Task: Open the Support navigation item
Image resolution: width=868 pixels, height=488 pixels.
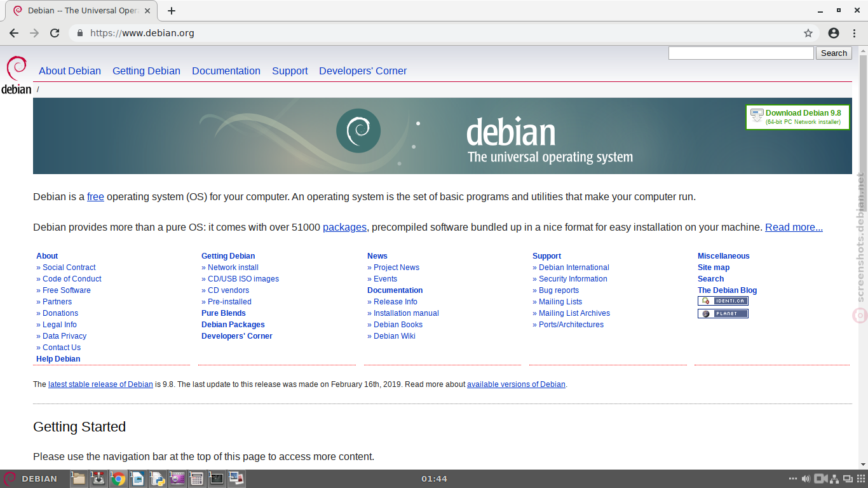Action: pos(290,71)
